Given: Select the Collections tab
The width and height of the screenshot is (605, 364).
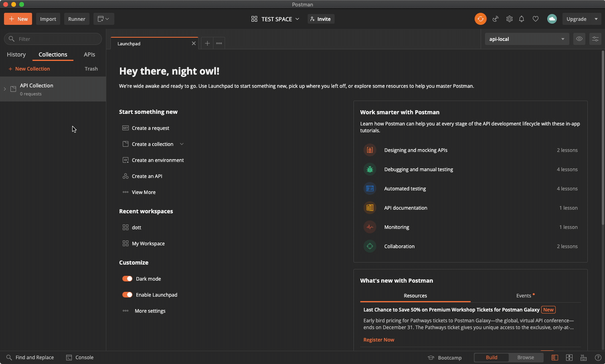Looking at the screenshot, I should 53,55.
